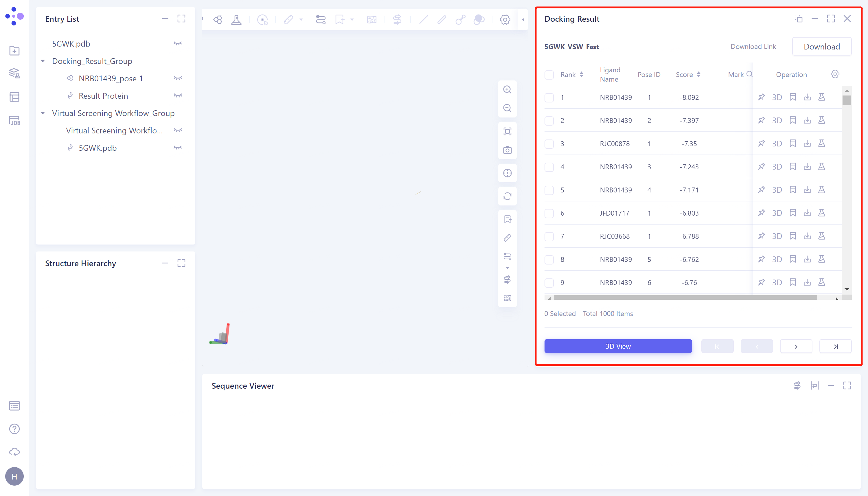The height and width of the screenshot is (496, 868).
Task: Open the top toolbar settings gear
Action: tap(505, 19)
